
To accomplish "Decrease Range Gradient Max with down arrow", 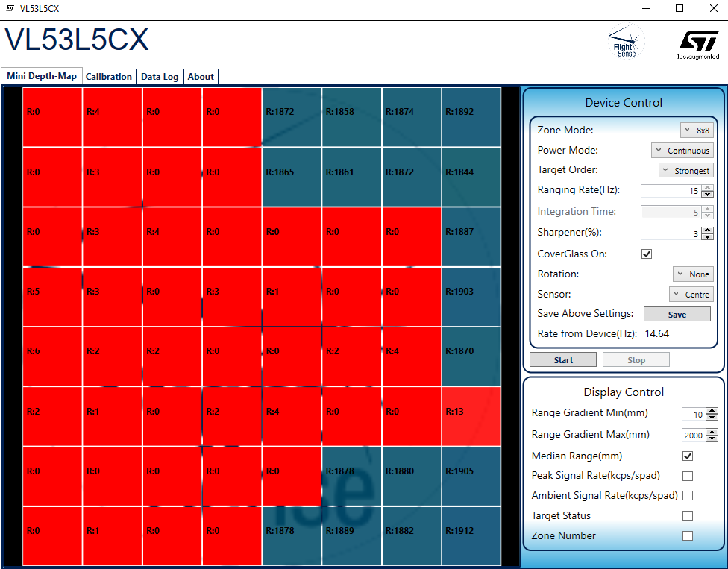I will (712, 438).
